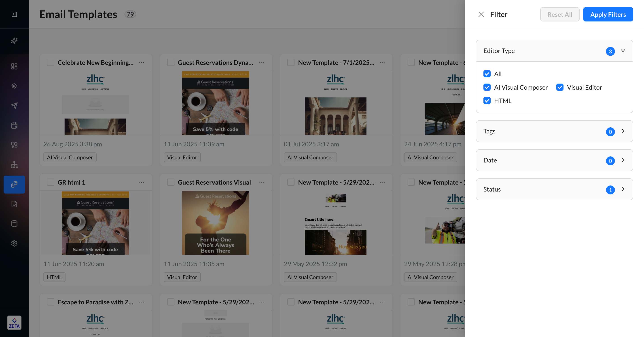This screenshot has height=337, width=644.
Task: Expand sidebar with top-left panel icon
Action: coord(14,14)
